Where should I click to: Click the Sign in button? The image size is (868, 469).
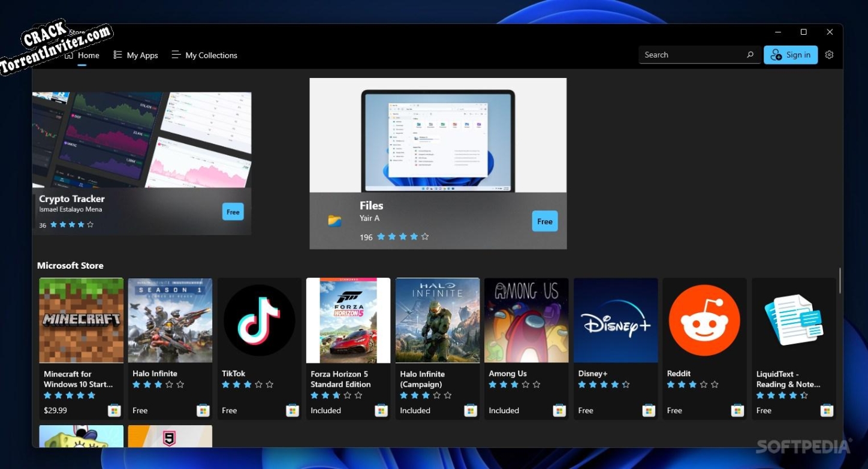[790, 54]
